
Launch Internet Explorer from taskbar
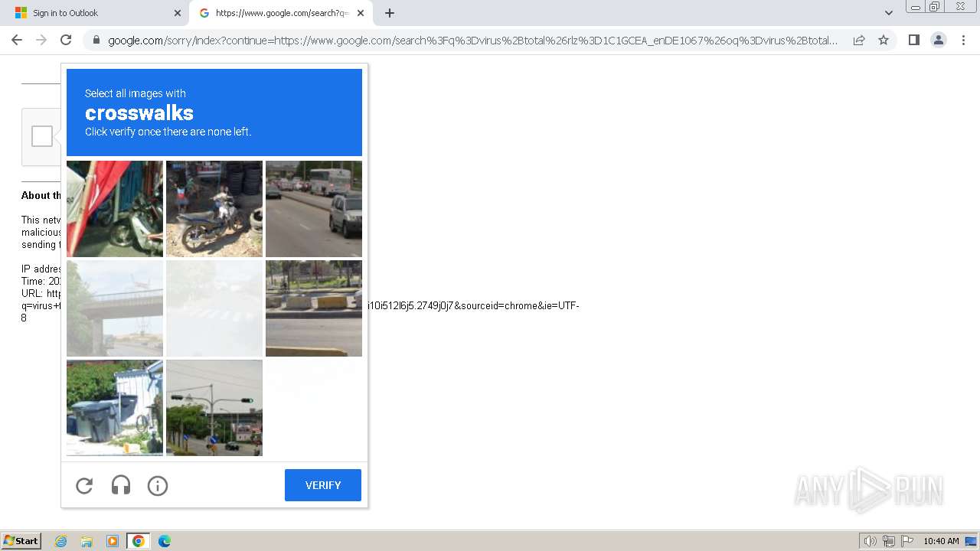pyautogui.click(x=60, y=541)
